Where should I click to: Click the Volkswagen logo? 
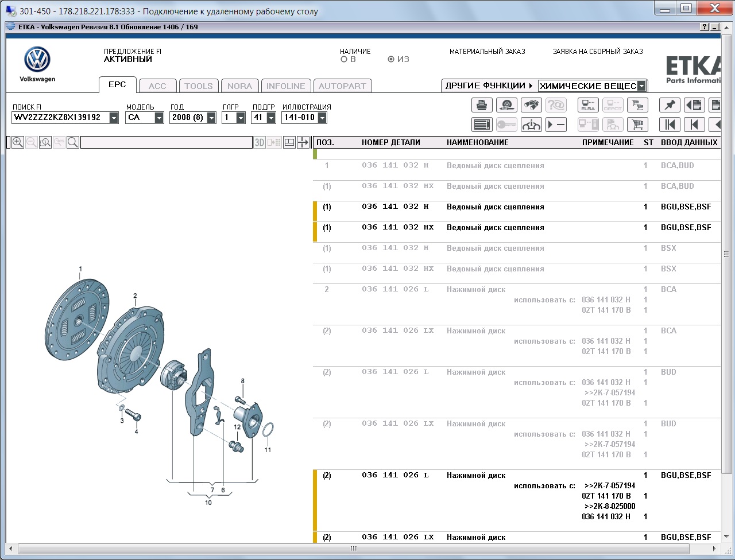[x=37, y=60]
